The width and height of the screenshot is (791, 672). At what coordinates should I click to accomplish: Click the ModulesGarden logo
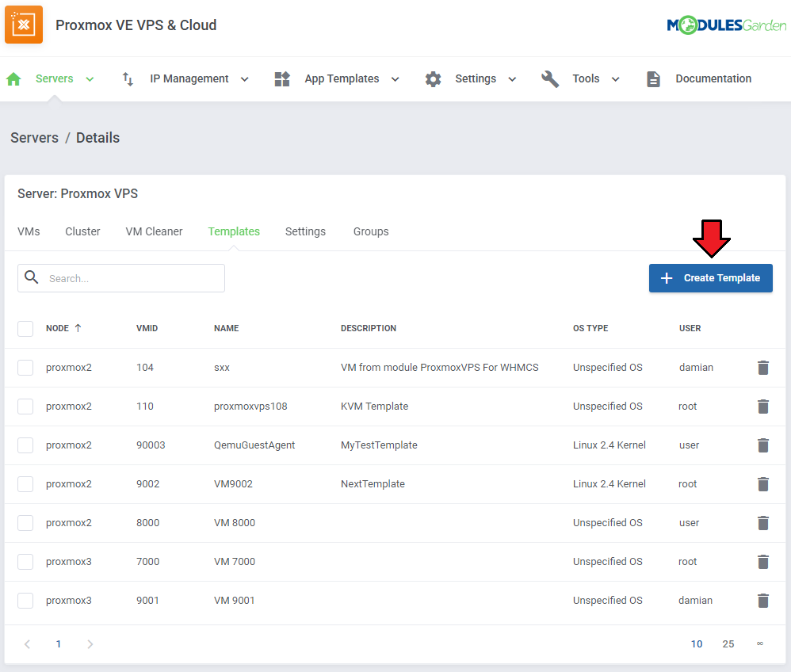click(727, 25)
